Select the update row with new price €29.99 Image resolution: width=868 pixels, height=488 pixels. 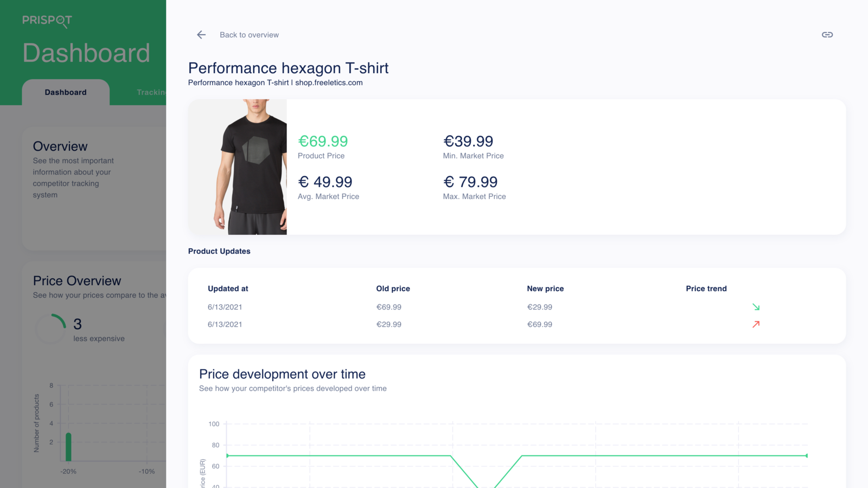click(516, 307)
